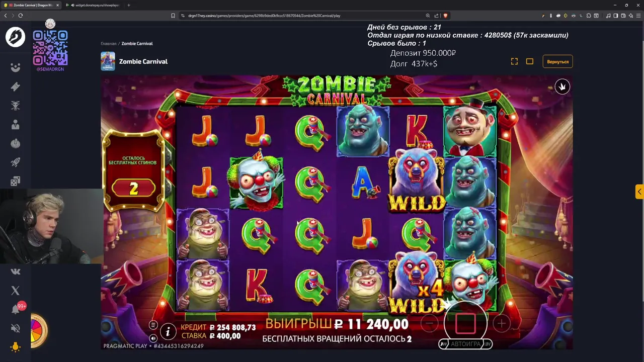Image resolution: width=644 pixels, height=362 pixels.
Task: Open the X social link icon
Action: click(16, 291)
